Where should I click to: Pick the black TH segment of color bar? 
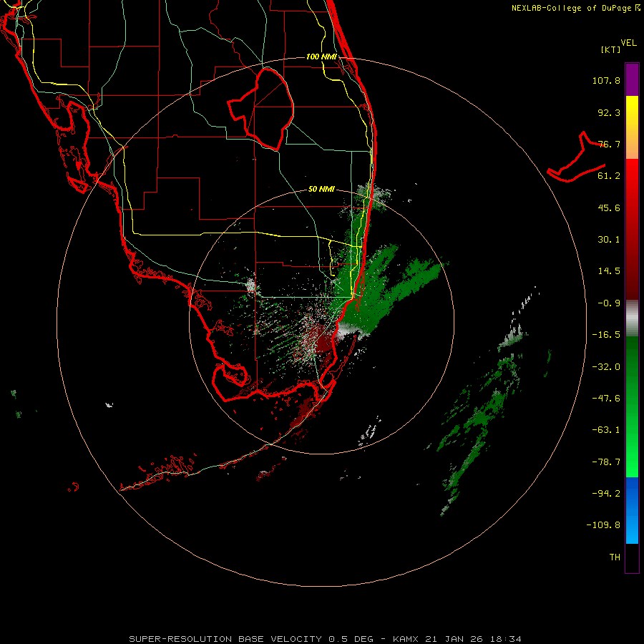[x=632, y=557]
